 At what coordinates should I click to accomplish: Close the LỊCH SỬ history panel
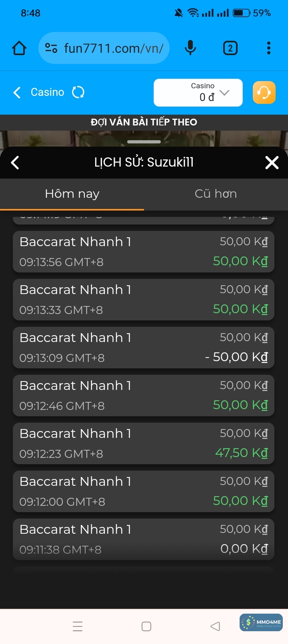click(x=272, y=163)
